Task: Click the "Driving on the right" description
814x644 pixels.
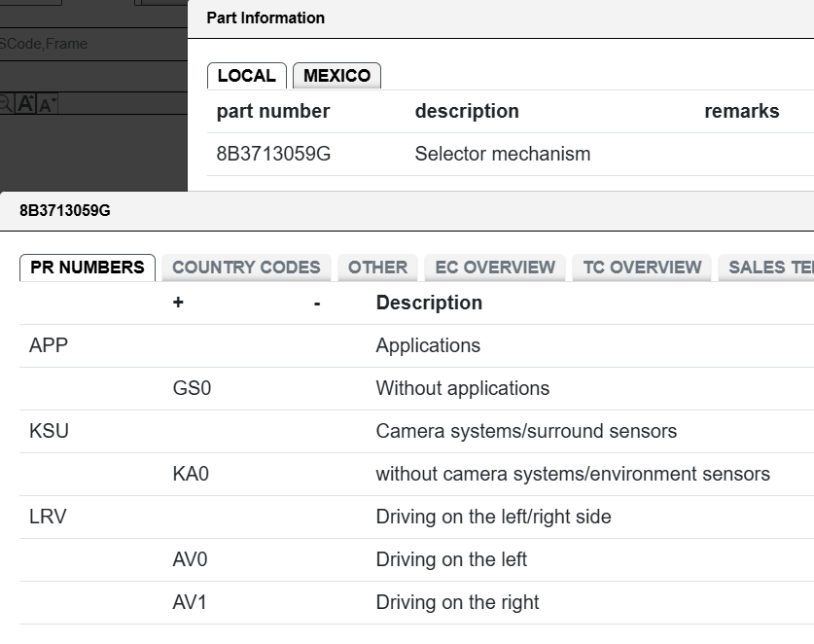Action: coord(457,602)
